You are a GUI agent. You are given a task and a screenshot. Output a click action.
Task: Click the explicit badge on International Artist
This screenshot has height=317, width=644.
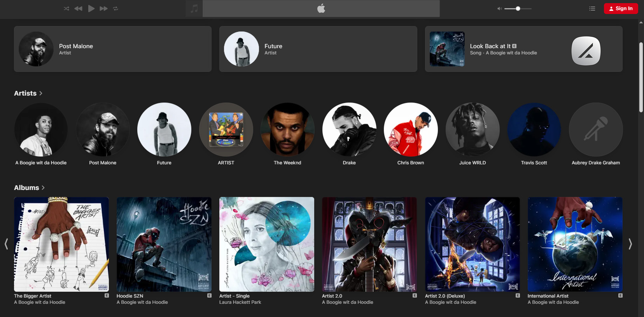620,296
